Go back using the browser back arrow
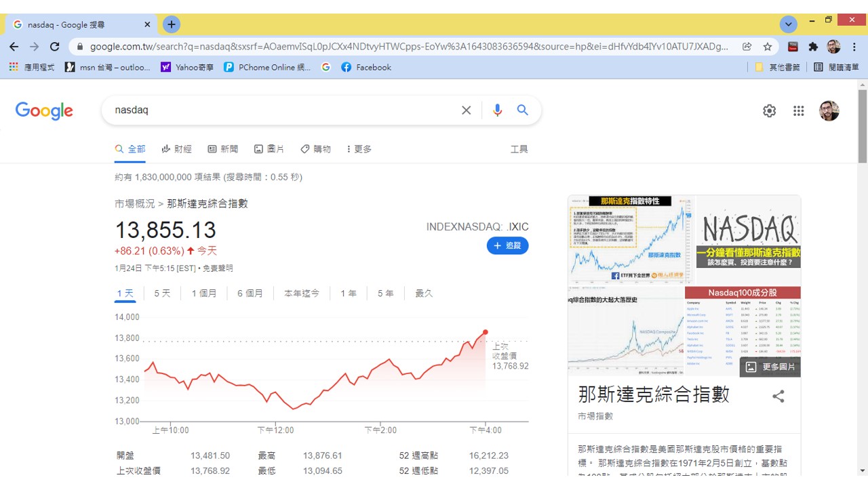The image size is (868, 488). click(14, 47)
